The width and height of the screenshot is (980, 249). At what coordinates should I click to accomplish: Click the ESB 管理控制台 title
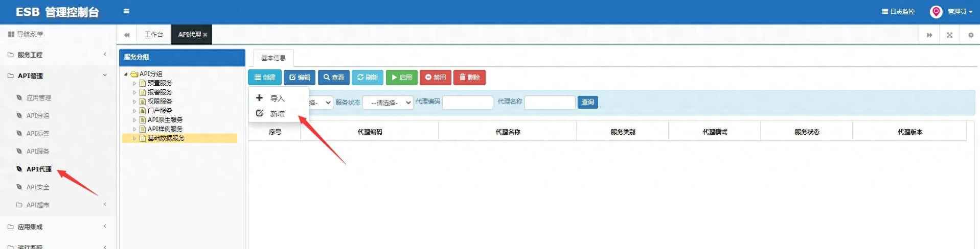(57, 12)
